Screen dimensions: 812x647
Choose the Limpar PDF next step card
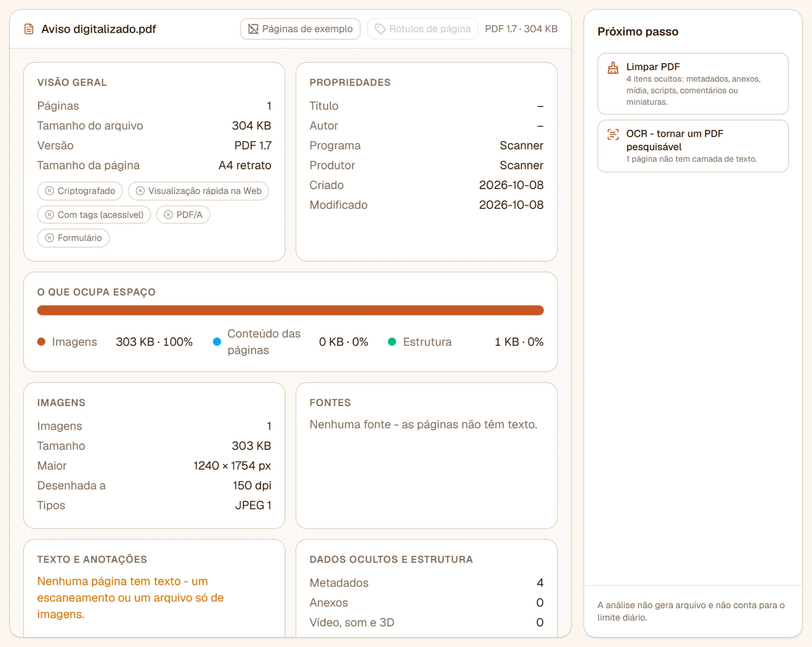tap(693, 84)
